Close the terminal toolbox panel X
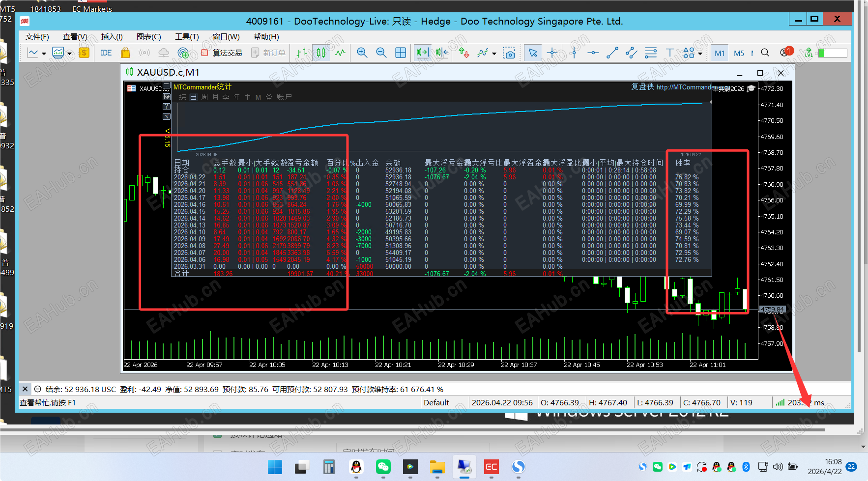This screenshot has height=481, width=868. click(x=25, y=389)
